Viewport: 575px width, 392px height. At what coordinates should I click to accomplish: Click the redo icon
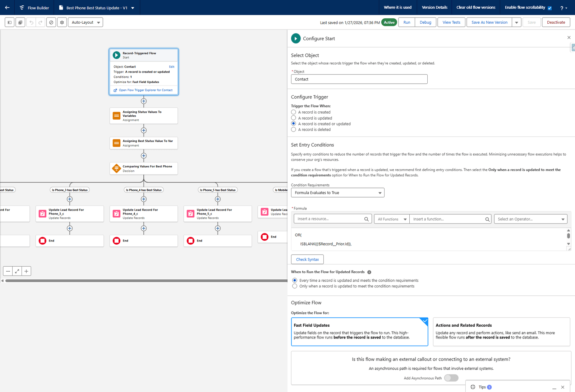click(40, 22)
